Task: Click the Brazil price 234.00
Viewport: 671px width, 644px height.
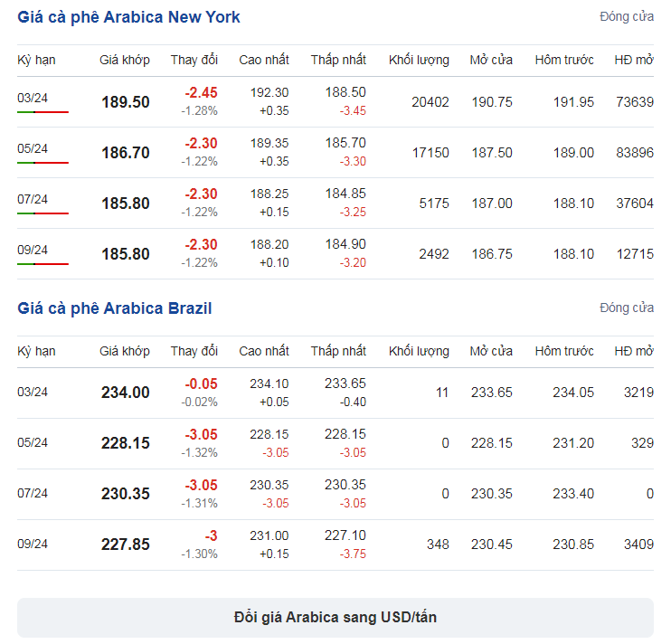Action: [x=126, y=392]
